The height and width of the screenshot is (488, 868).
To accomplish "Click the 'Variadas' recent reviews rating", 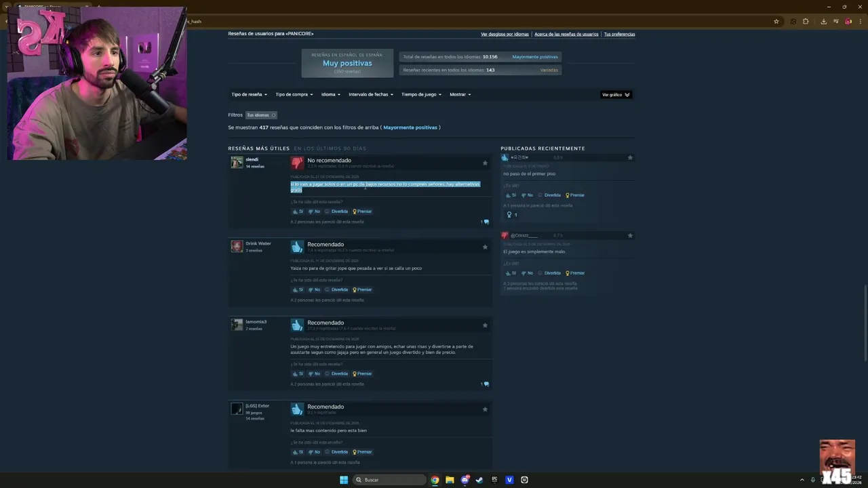I will (549, 70).
